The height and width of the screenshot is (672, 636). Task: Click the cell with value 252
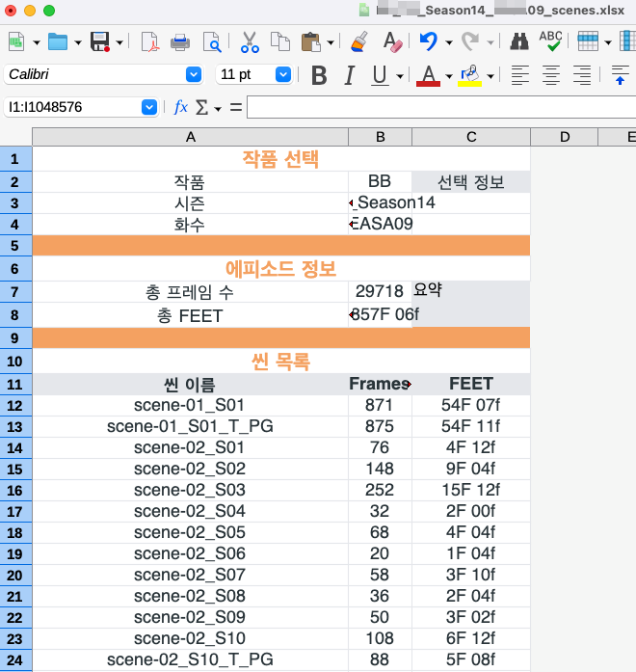tap(381, 491)
